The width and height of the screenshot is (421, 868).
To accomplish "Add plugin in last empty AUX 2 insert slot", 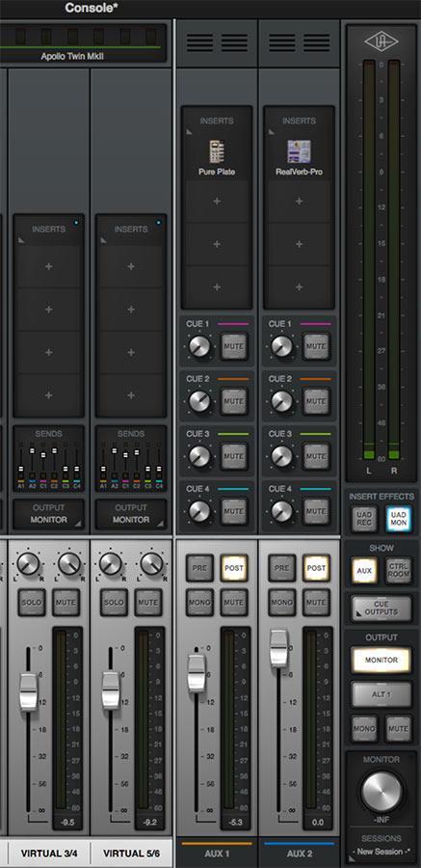I will [x=299, y=286].
